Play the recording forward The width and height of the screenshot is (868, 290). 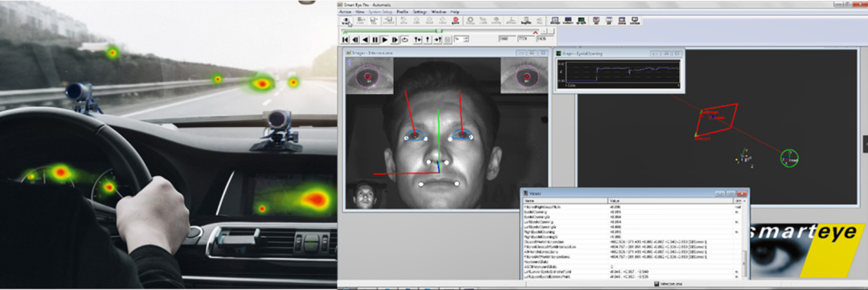(385, 40)
